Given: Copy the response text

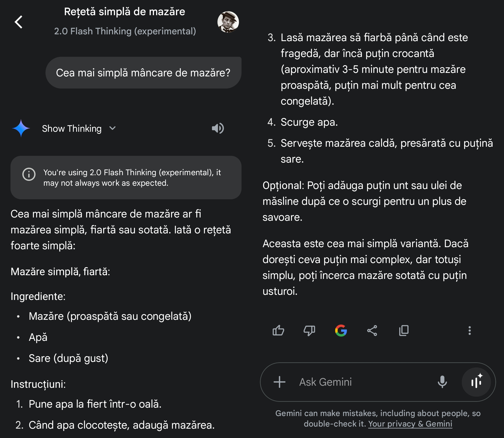Looking at the screenshot, I should tap(404, 331).
